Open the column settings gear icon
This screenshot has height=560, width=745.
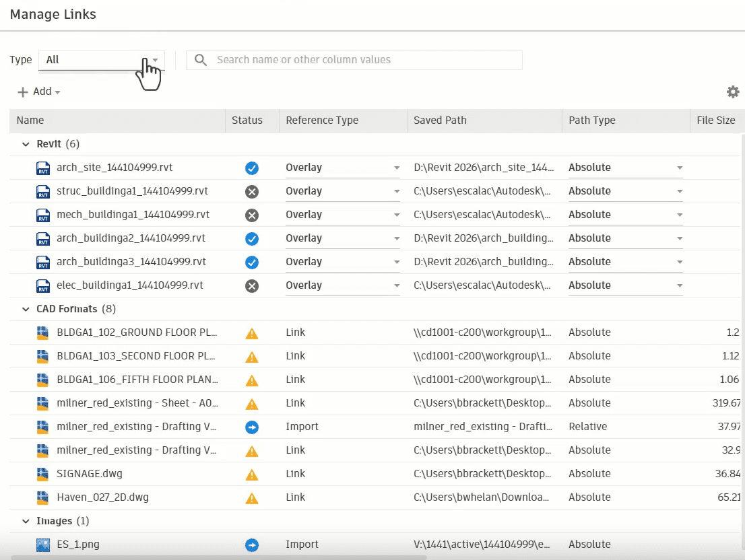coord(732,92)
